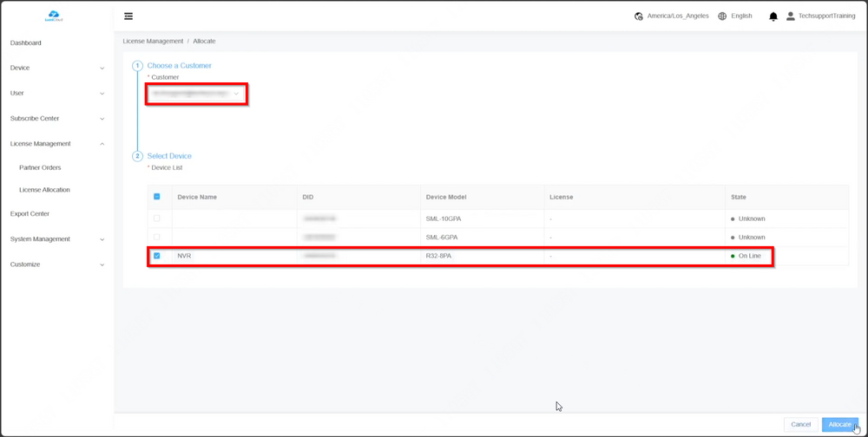
Task: Toggle the select-all checkbox in table header
Action: tap(157, 197)
